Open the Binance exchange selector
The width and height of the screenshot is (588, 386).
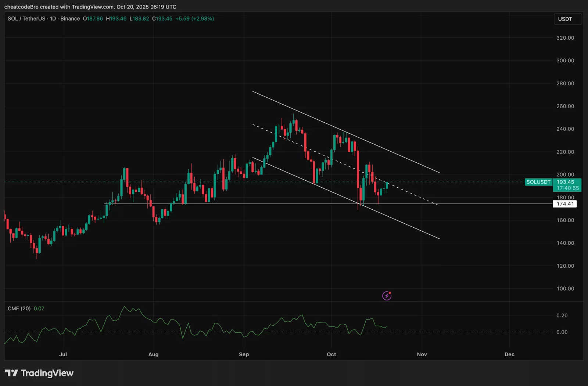70,18
